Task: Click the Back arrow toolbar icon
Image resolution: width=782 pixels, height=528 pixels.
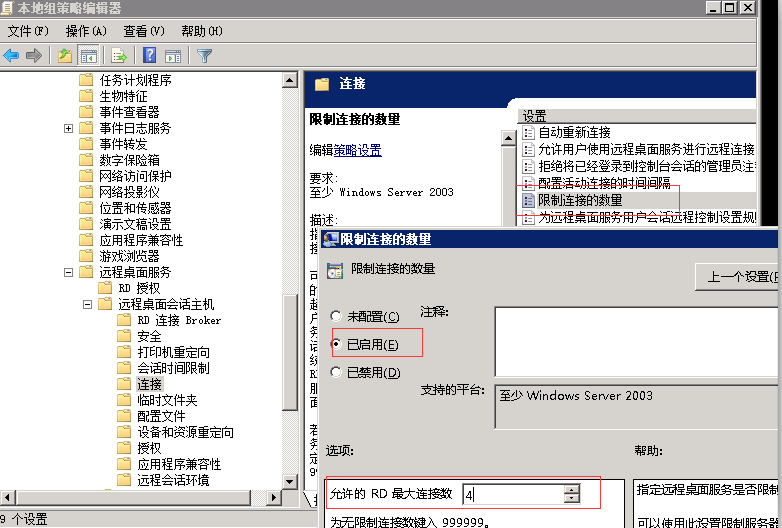Action: pyautogui.click(x=12, y=56)
